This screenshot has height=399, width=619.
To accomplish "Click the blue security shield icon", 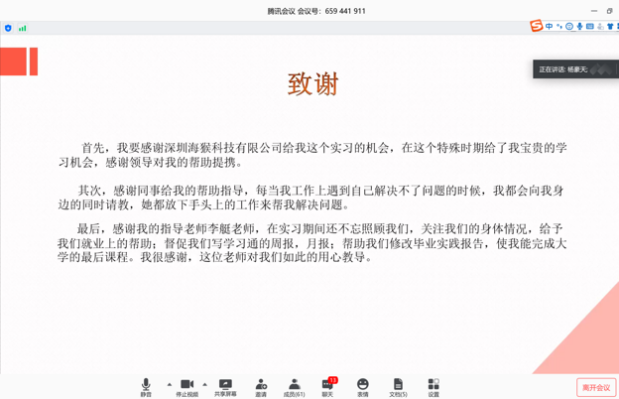I will click(x=8, y=28).
